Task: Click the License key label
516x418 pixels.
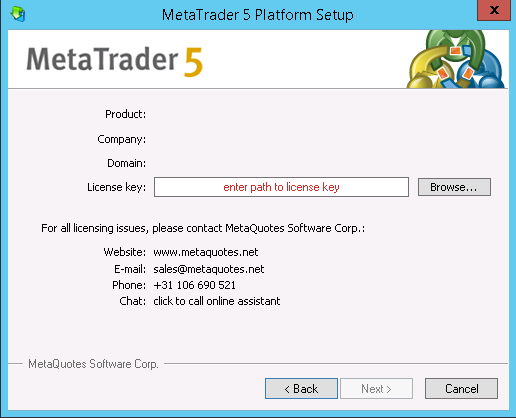Action: coord(116,187)
